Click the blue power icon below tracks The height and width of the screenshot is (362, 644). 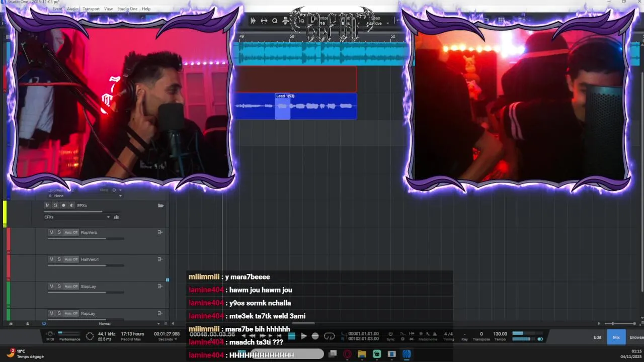[44, 324]
